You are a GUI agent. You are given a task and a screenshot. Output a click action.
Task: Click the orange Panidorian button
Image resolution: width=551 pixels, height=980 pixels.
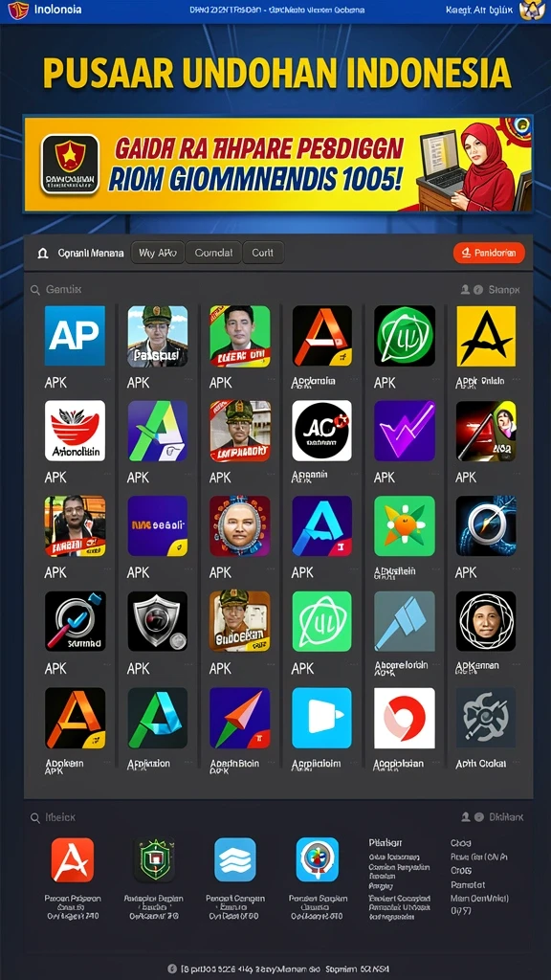489,253
